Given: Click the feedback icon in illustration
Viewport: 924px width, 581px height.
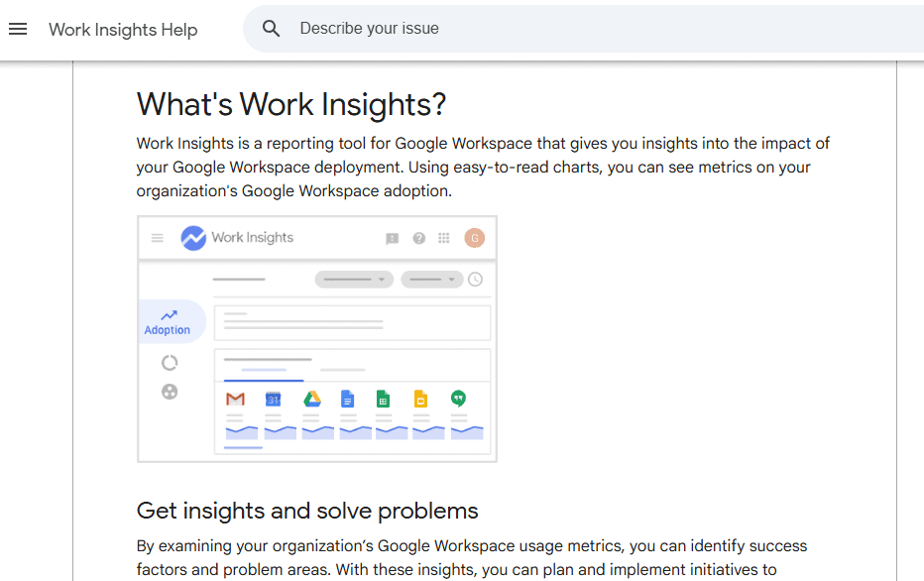Looking at the screenshot, I should coord(392,239).
